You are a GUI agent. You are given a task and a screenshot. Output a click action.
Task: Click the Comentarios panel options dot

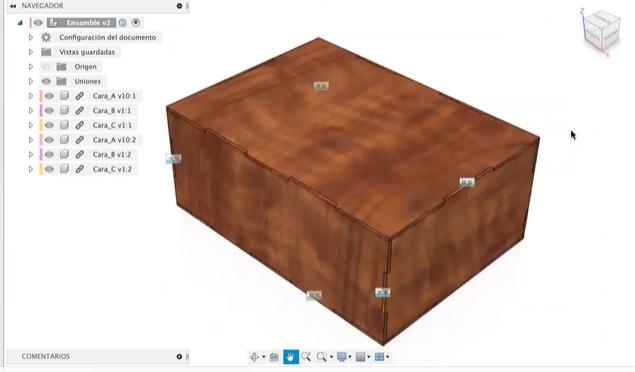pos(179,357)
